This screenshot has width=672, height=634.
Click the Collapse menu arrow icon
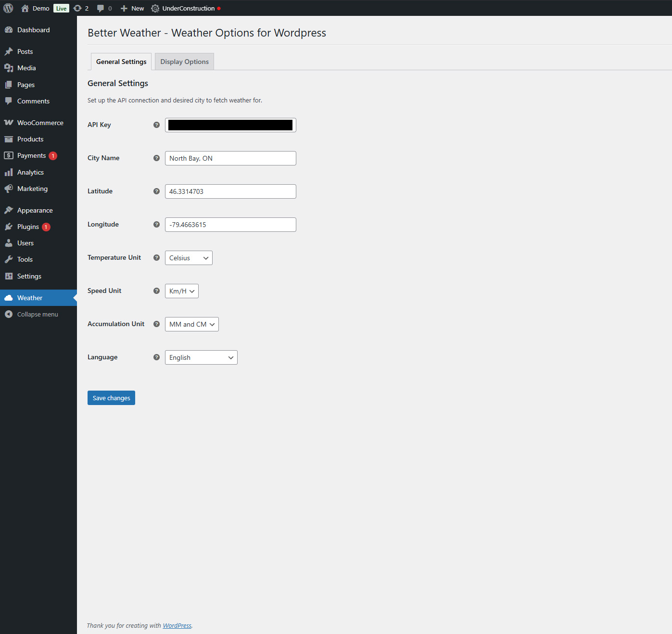click(x=9, y=314)
